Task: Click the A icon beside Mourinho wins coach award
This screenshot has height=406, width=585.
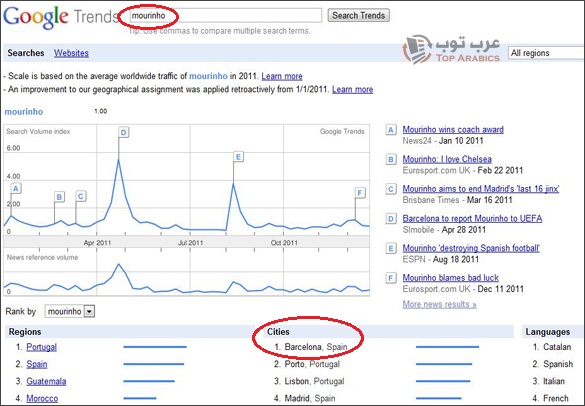Action: click(391, 130)
